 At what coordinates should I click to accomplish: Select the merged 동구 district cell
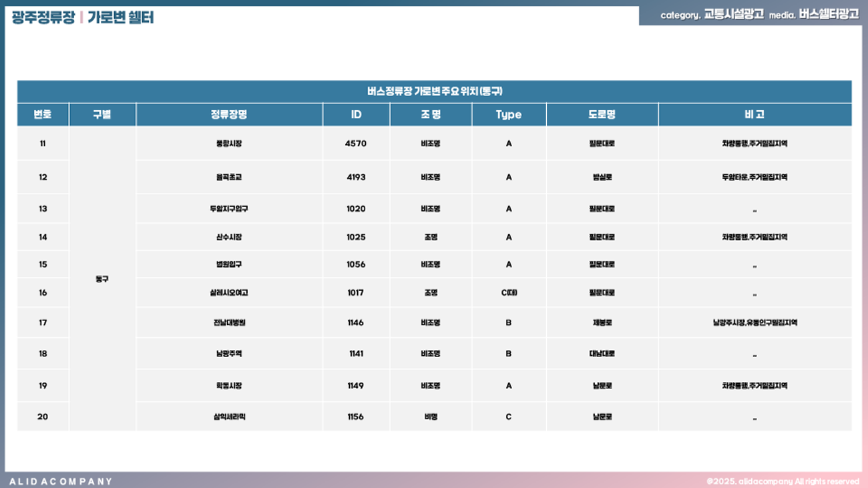[102, 279]
